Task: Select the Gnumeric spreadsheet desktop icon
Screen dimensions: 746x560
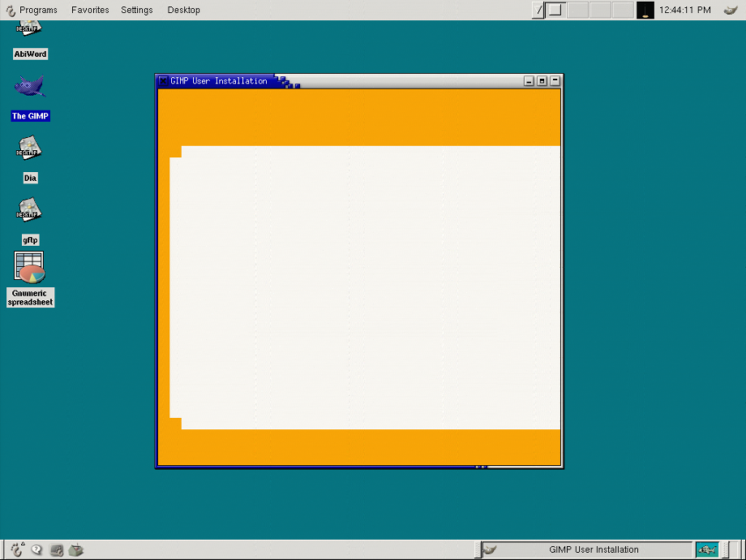Action: (30, 267)
